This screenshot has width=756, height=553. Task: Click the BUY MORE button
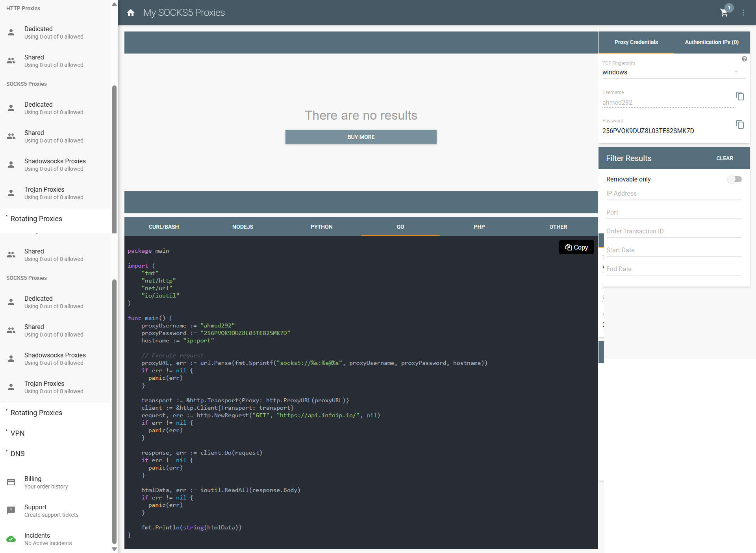coord(361,137)
